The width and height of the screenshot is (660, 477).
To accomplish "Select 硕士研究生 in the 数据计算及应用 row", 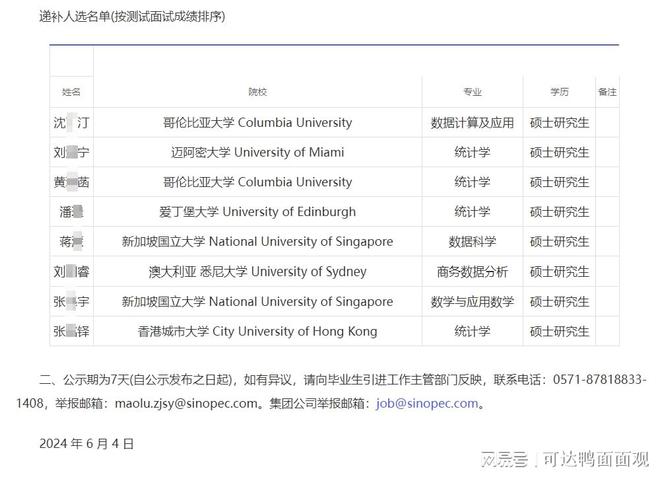I will (x=559, y=123).
